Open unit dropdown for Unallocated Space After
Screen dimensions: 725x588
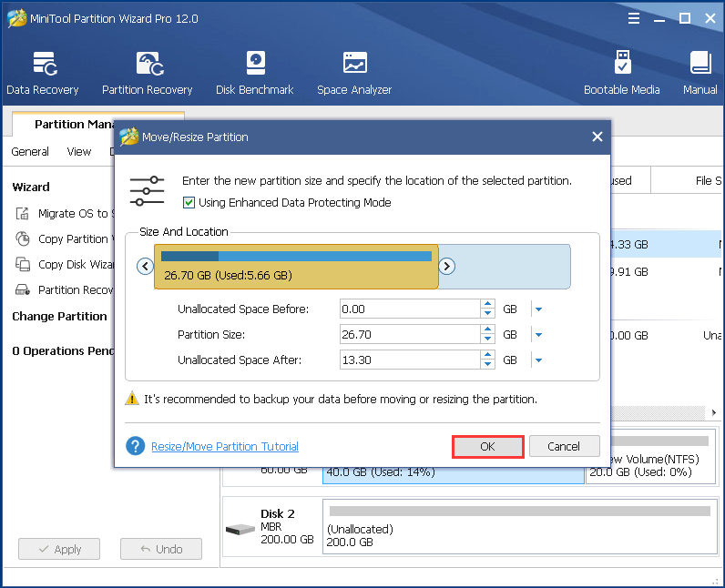tap(538, 360)
